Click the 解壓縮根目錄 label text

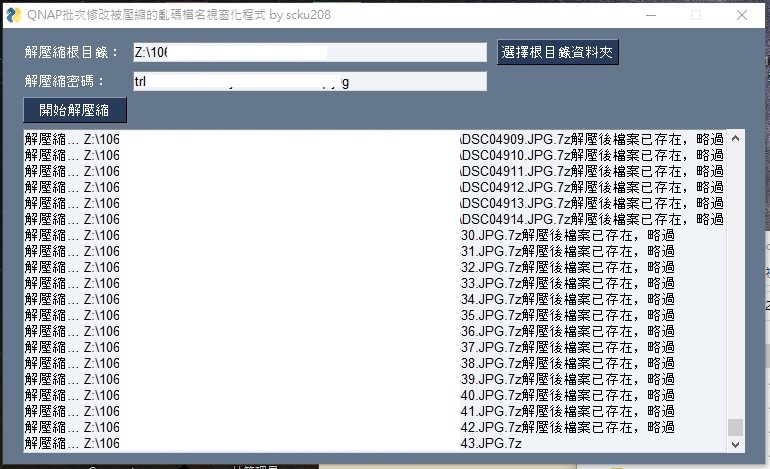pyautogui.click(x=71, y=53)
